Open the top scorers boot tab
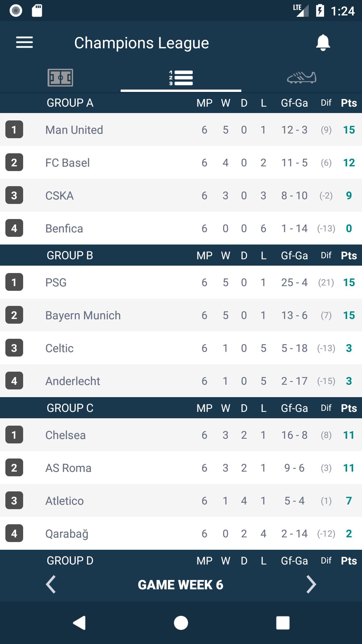The width and height of the screenshot is (362, 644). coord(302,78)
